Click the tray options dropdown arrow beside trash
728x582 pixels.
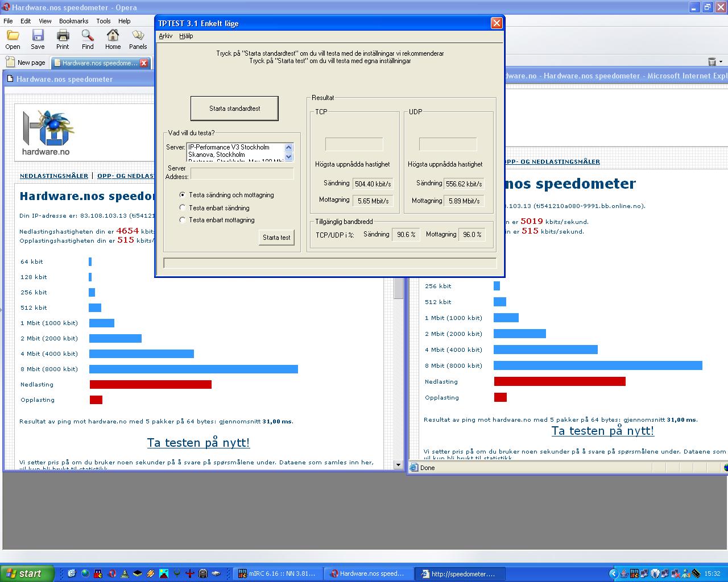pyautogui.click(x=721, y=61)
